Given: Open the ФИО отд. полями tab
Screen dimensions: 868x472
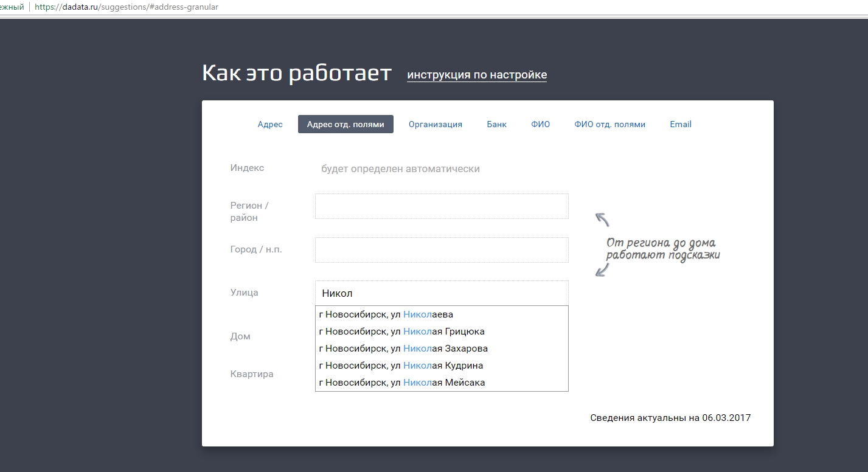Looking at the screenshot, I should (x=610, y=124).
